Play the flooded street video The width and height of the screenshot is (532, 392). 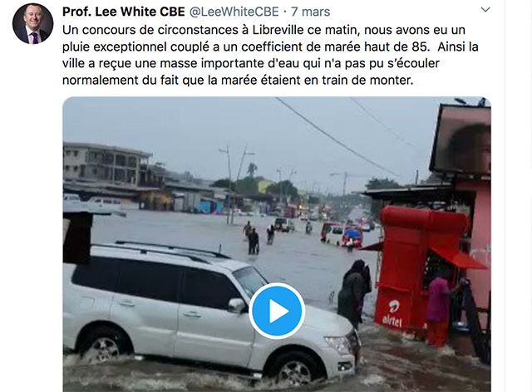[x=277, y=311]
